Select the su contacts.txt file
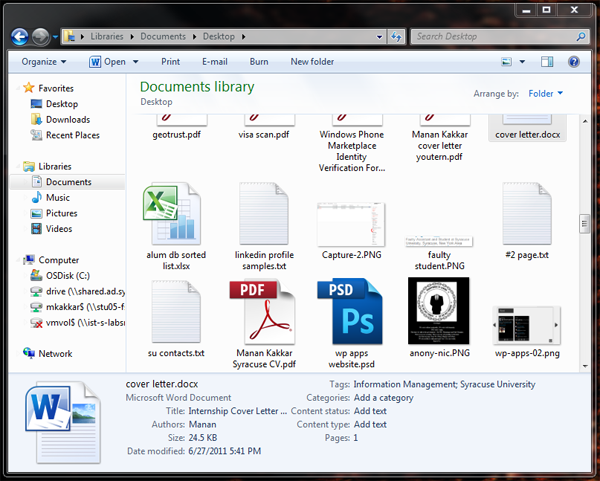Image resolution: width=600 pixels, height=481 pixels. (x=176, y=319)
